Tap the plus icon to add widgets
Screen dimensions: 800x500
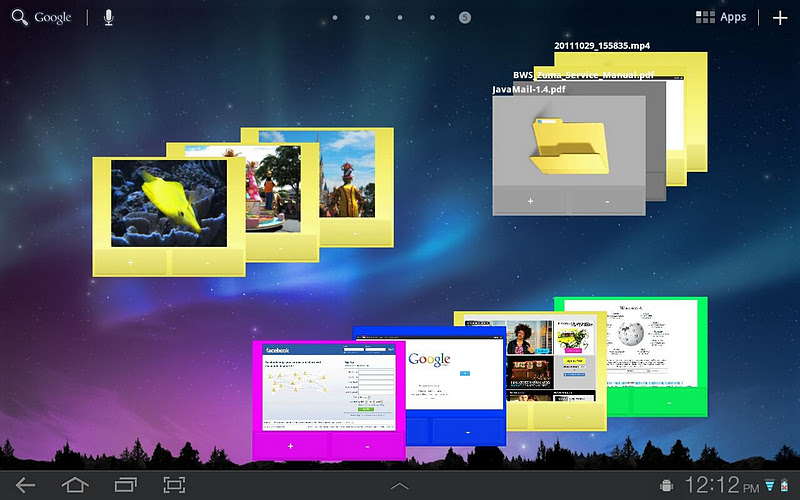(x=780, y=17)
